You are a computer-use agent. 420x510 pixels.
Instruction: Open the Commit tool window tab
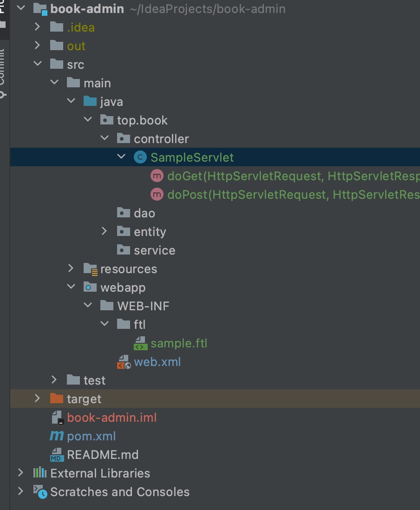coord(3,70)
